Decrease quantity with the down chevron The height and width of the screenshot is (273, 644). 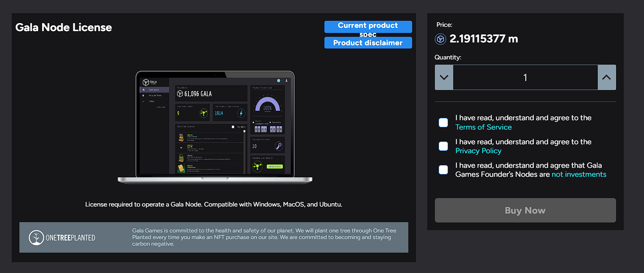point(444,77)
